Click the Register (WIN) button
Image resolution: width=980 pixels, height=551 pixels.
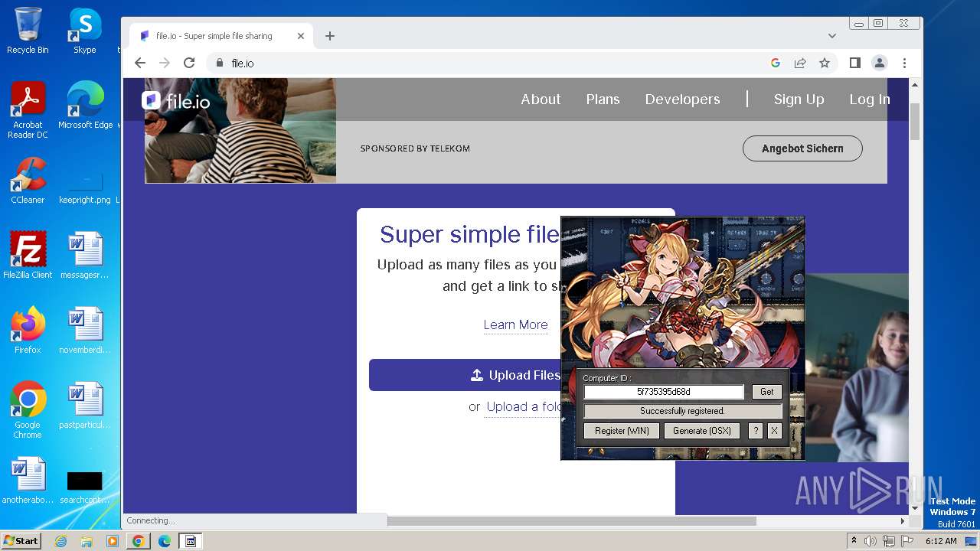pos(622,431)
